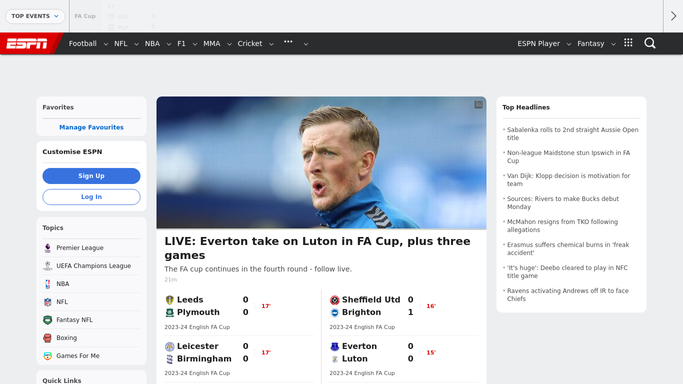Click the Boxing glove icon
The width and height of the screenshot is (683, 384).
point(47,338)
